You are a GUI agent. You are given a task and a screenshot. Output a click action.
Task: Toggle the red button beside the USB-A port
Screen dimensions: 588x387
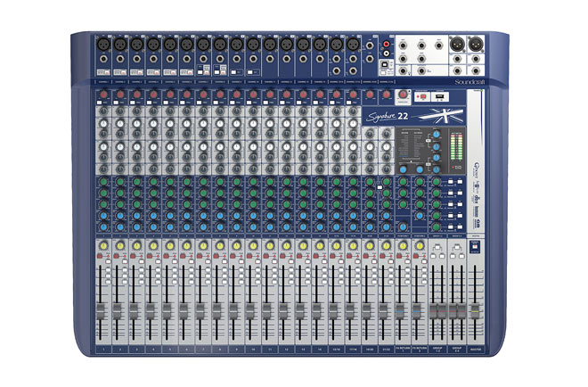pos(423,97)
